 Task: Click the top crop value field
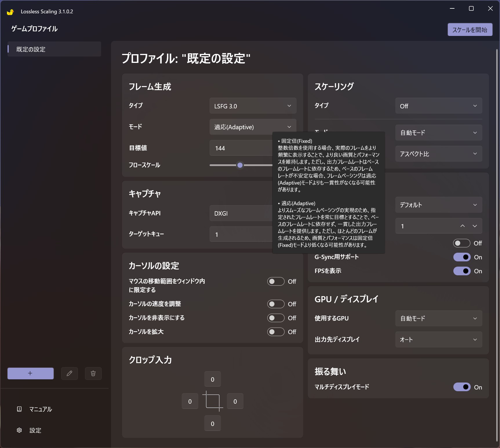[212, 379]
